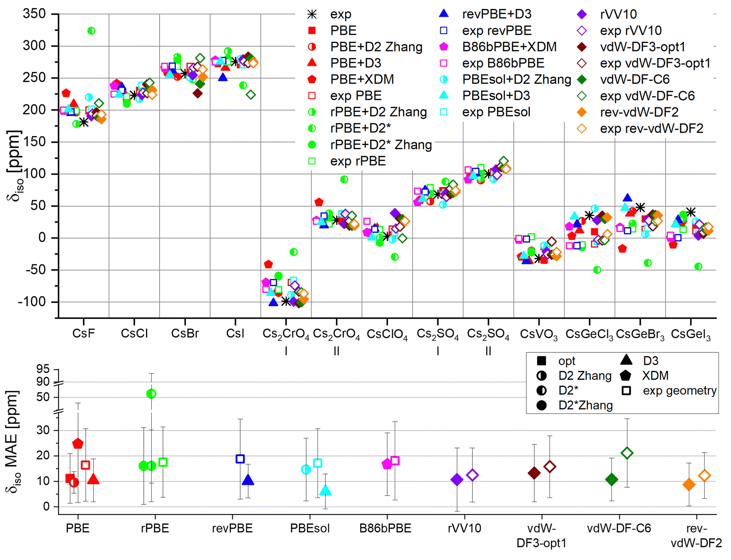The width and height of the screenshot is (731, 560).
Task: Click the 'B86bPBE' label on lower x-axis
Action: [386, 528]
